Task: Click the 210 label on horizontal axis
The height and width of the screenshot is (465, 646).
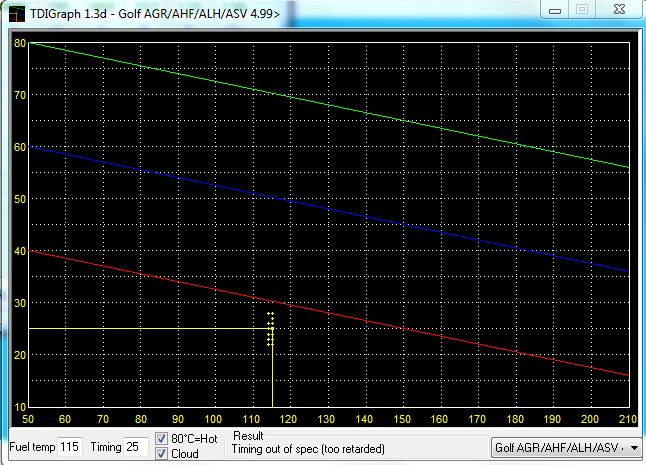Action: click(625, 420)
